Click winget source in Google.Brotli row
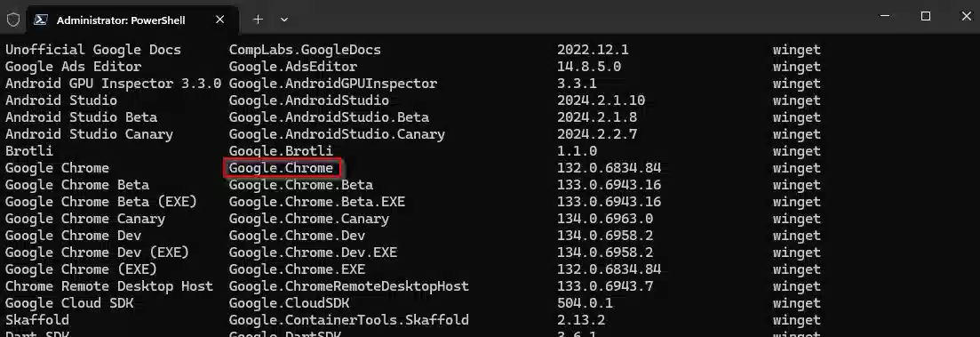This screenshot has height=337, width=980. [797, 150]
